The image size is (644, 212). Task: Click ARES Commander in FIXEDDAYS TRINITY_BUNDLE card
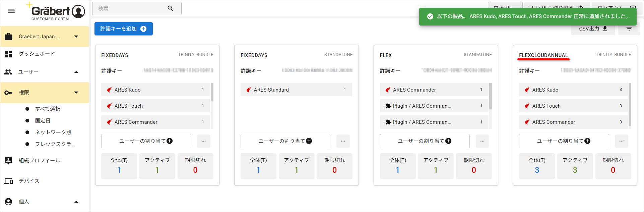click(x=156, y=122)
